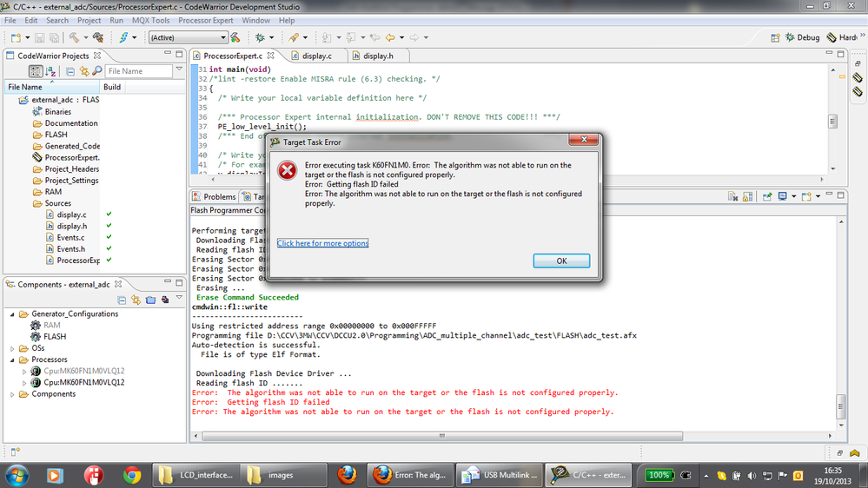Expand the active Cpu:MK60FN1M0VLQ12 node
Image resolution: width=868 pixels, height=488 pixels.
tap(24, 383)
